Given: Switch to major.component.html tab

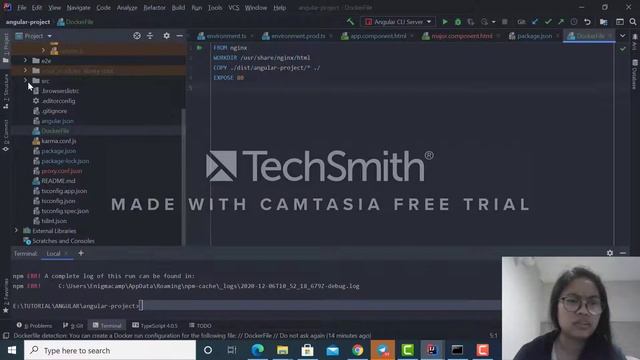Looking at the screenshot, I should pos(462,36).
